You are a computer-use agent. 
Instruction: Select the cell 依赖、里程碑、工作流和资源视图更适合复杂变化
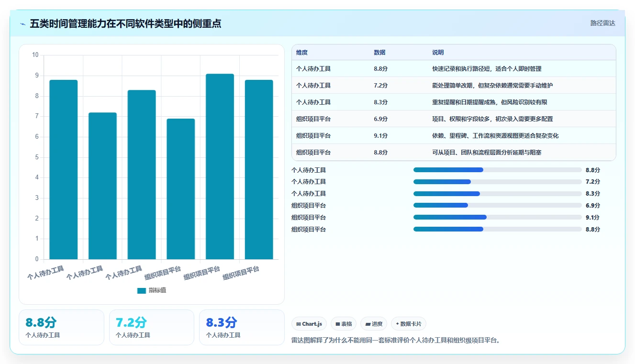(x=495, y=136)
